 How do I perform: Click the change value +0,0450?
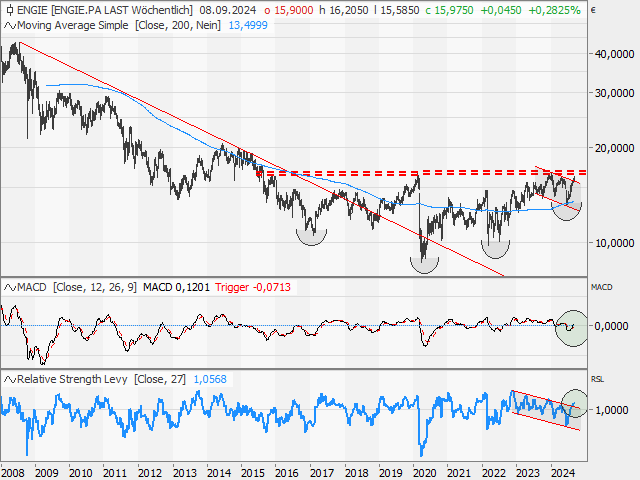500,10
